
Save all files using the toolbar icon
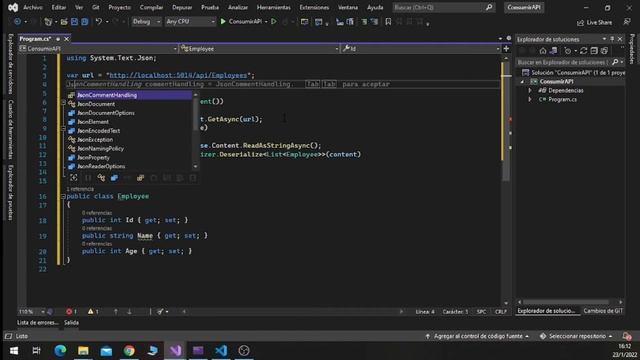click(x=84, y=22)
